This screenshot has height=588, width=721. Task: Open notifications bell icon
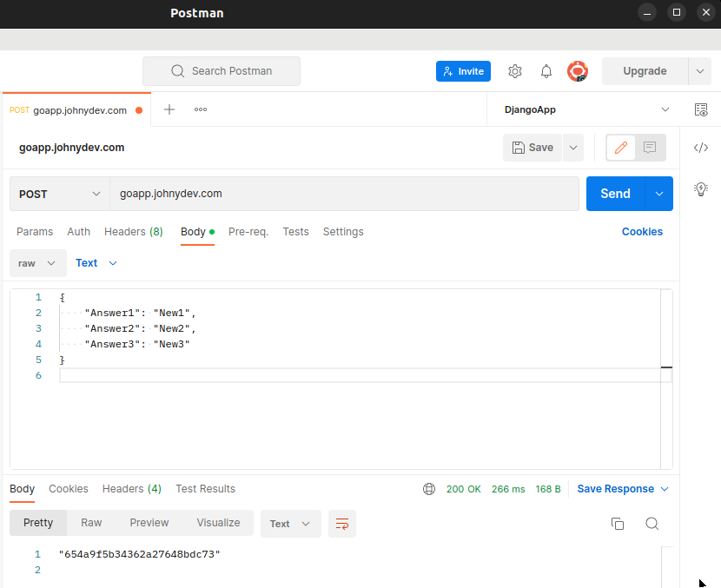[546, 71]
